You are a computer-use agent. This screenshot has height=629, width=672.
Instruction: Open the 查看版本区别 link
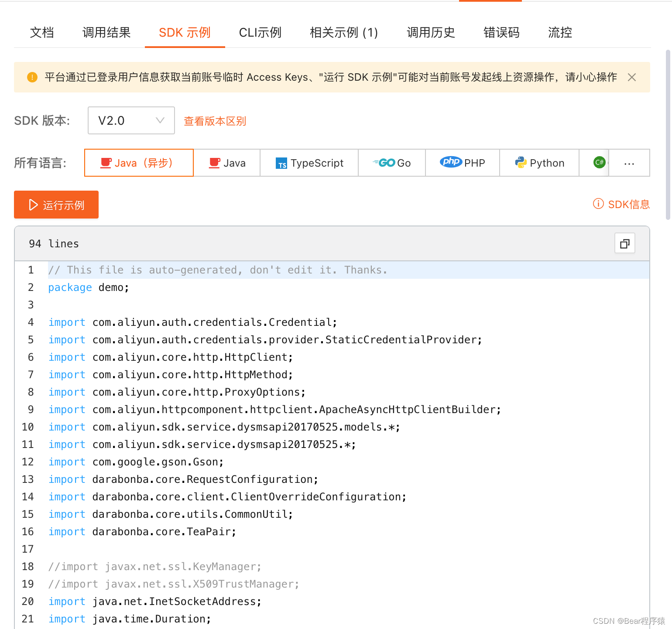pos(214,121)
